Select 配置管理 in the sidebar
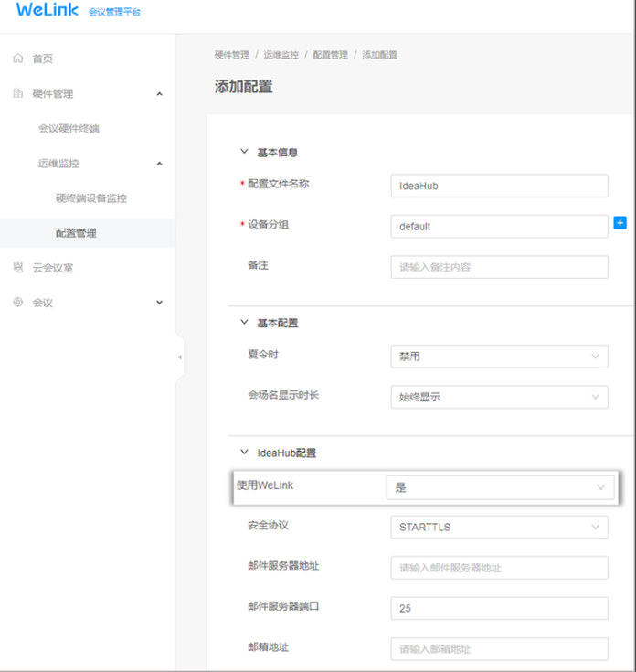The image size is (636, 672). [x=76, y=233]
